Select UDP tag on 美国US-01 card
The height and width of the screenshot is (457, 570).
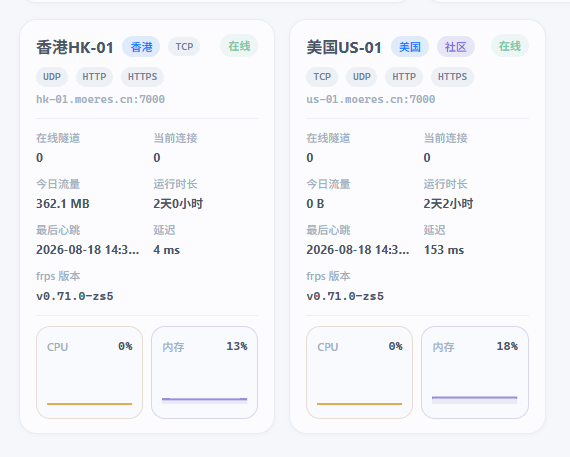coord(362,77)
